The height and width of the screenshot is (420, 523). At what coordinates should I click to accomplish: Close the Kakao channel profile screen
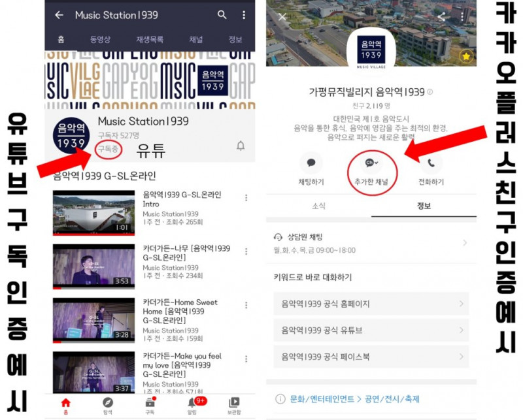pyautogui.click(x=282, y=17)
